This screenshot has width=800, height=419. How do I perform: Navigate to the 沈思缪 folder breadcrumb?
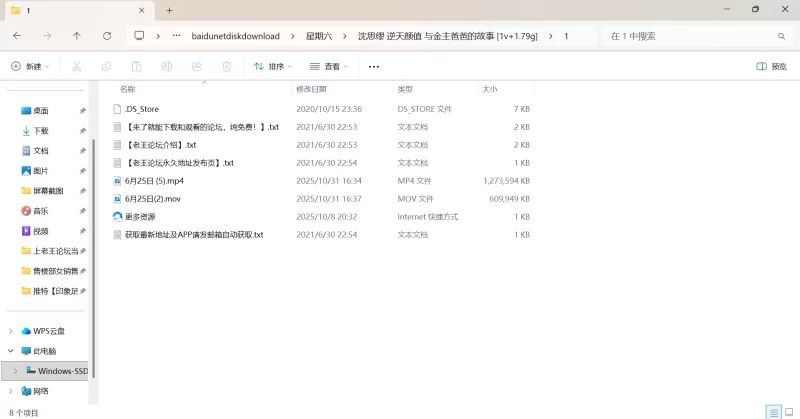point(447,36)
